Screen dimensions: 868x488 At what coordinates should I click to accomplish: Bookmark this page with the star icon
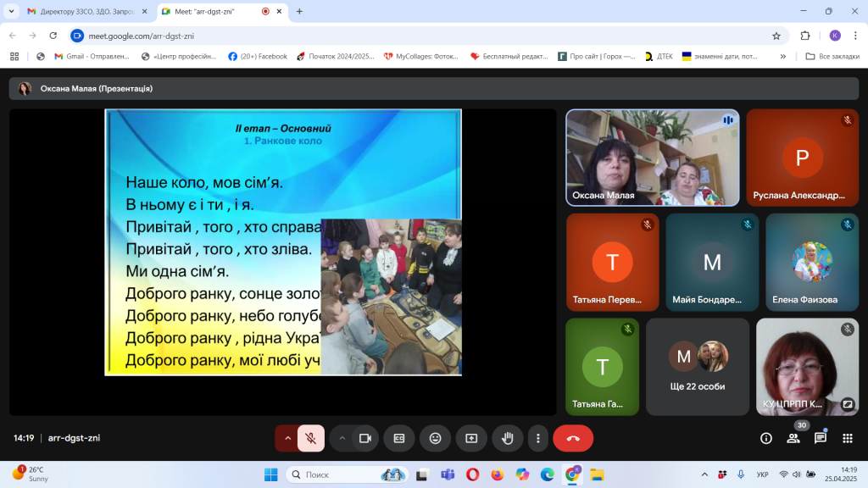pyautogui.click(x=776, y=36)
